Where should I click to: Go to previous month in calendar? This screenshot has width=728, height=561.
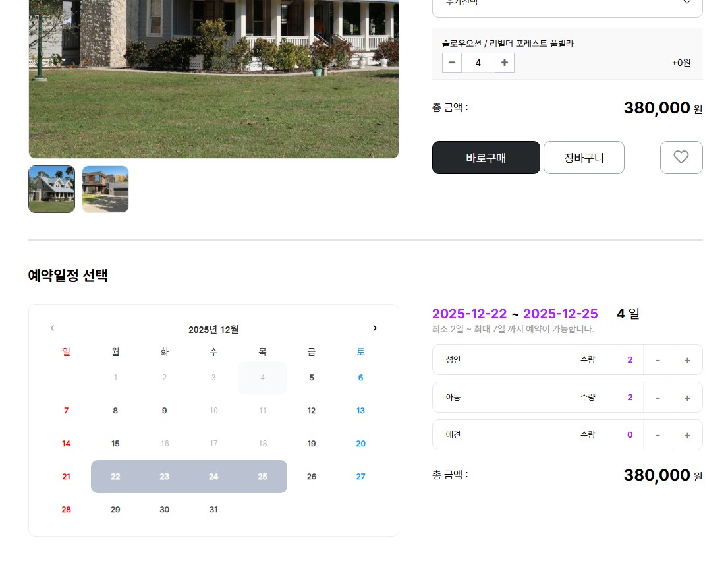click(x=53, y=328)
